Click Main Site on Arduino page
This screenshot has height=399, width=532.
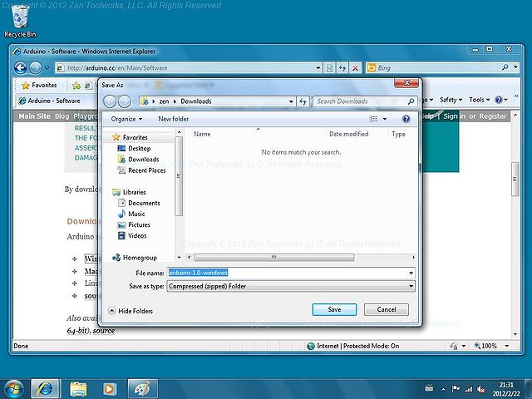(x=34, y=116)
